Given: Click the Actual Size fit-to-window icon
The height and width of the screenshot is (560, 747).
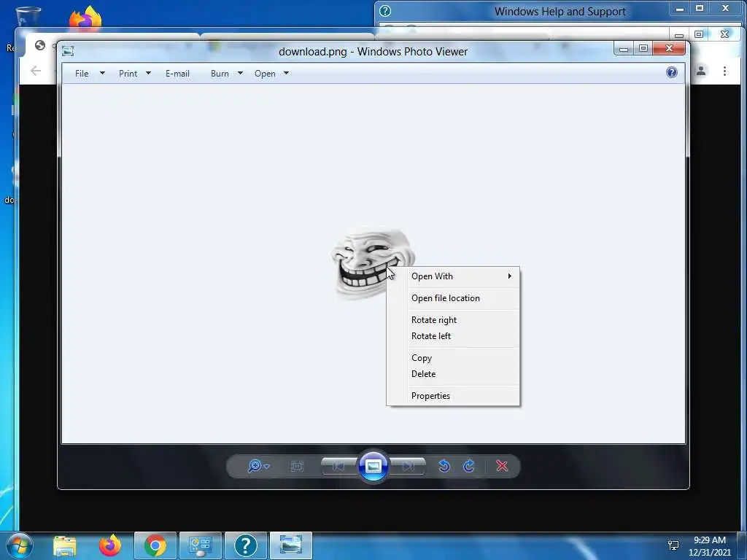Looking at the screenshot, I should [297, 466].
